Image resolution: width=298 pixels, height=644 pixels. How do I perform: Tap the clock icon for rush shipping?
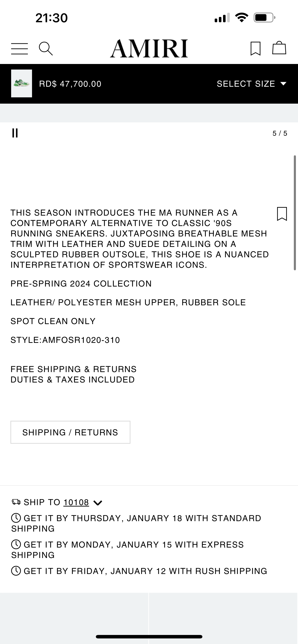coord(16,571)
